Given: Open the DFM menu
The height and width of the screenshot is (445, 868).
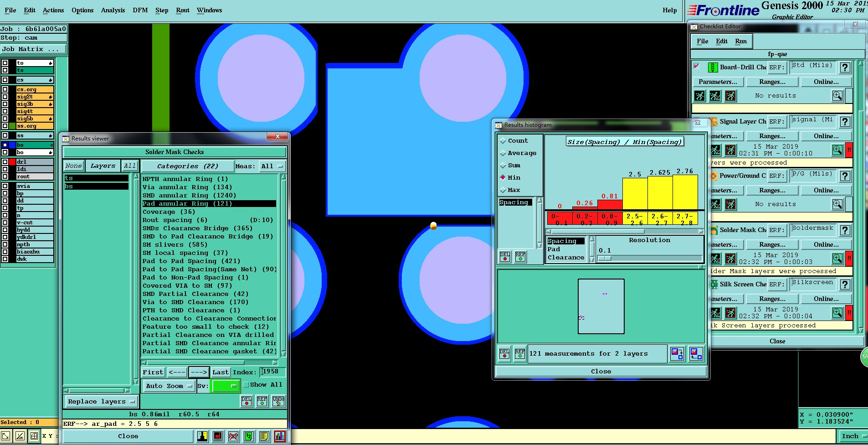Looking at the screenshot, I should tap(140, 10).
